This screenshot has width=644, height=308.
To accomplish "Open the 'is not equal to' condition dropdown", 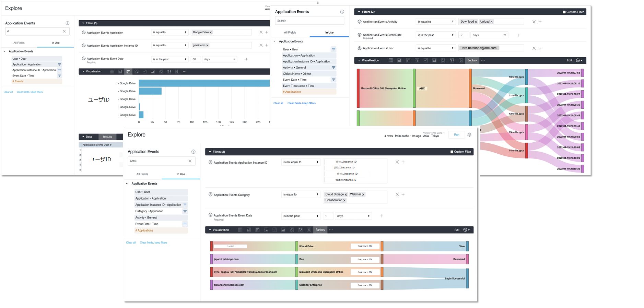I will [301, 162].
